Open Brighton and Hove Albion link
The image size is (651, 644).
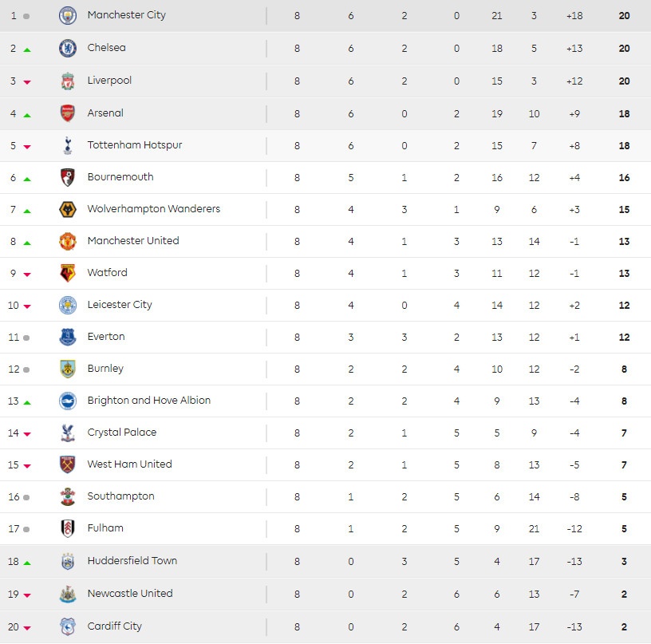[149, 401]
